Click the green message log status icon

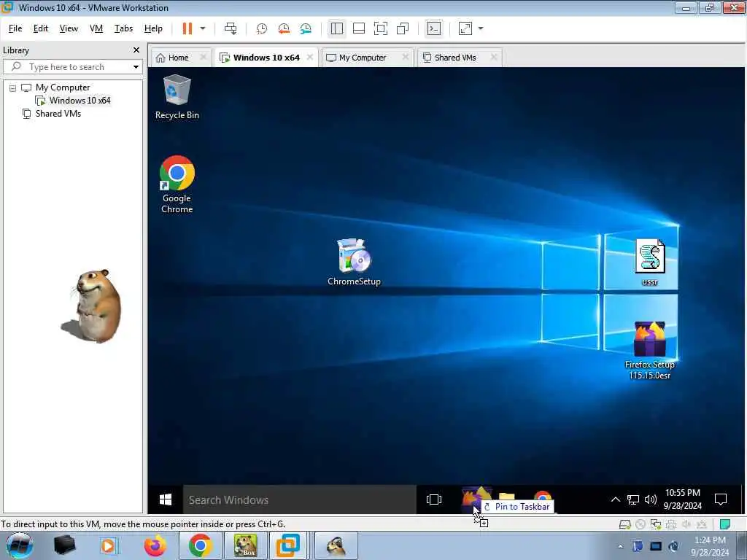pyautogui.click(x=724, y=525)
